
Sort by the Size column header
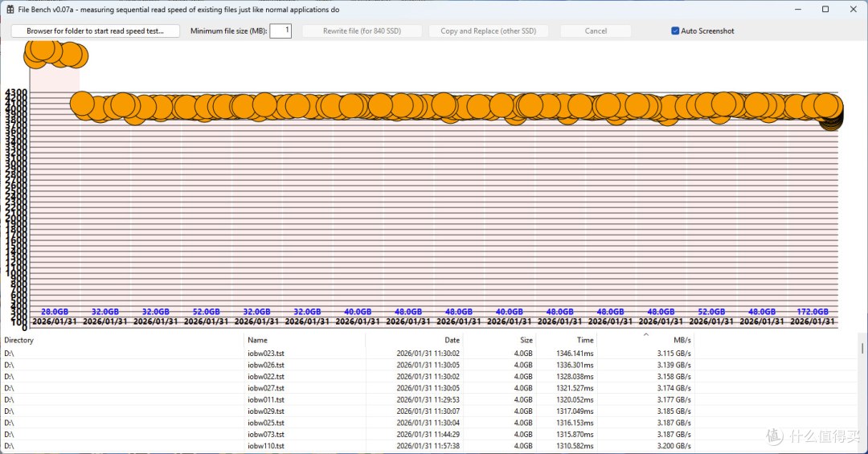coord(499,340)
